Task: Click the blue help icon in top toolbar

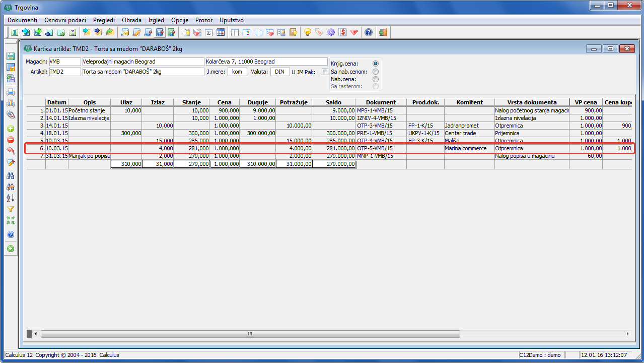Action: tap(368, 33)
